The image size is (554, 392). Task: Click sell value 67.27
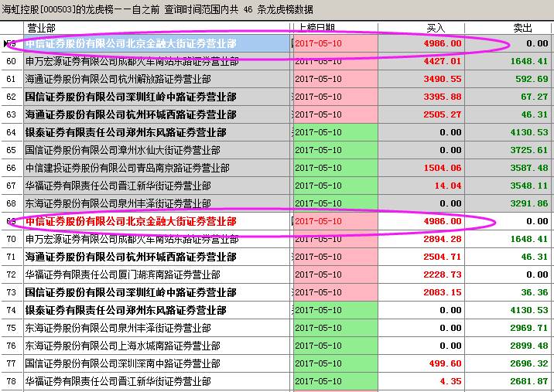coord(535,97)
